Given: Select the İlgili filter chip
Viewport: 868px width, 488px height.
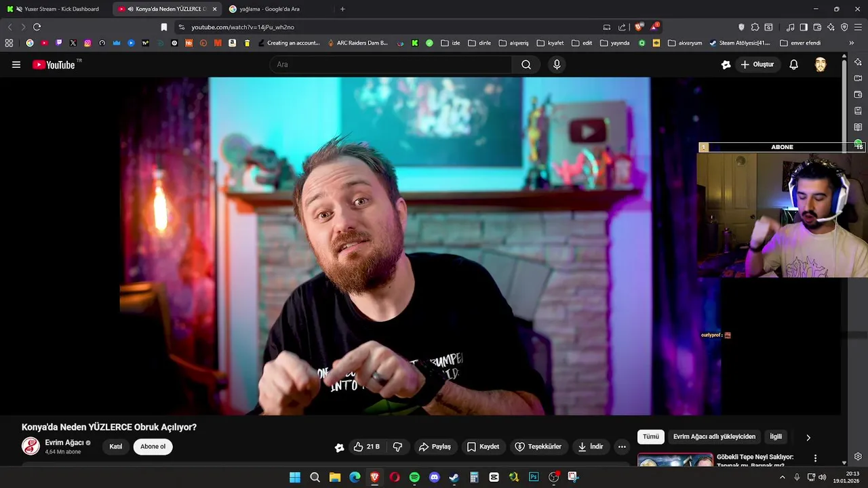Looking at the screenshot, I should point(776,436).
